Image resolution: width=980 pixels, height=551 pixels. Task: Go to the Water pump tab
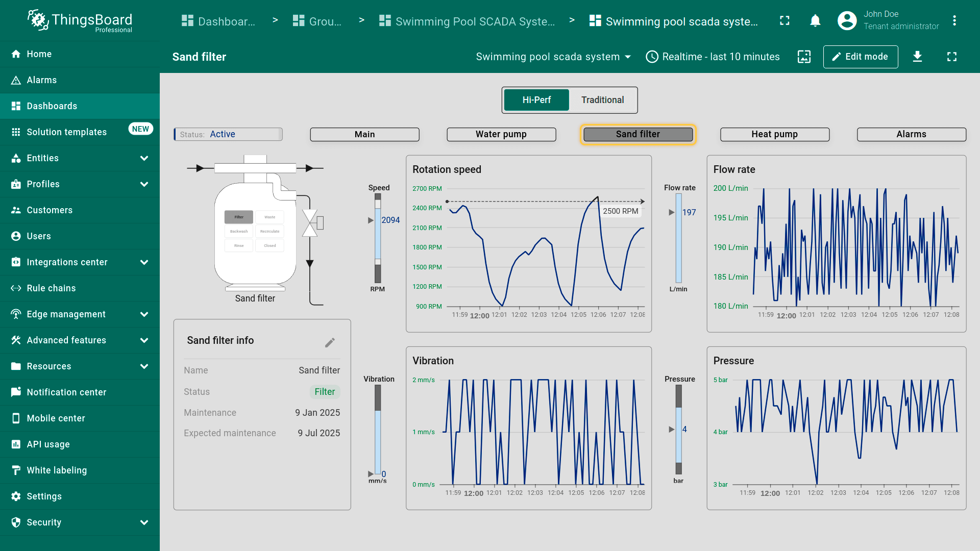click(x=501, y=134)
